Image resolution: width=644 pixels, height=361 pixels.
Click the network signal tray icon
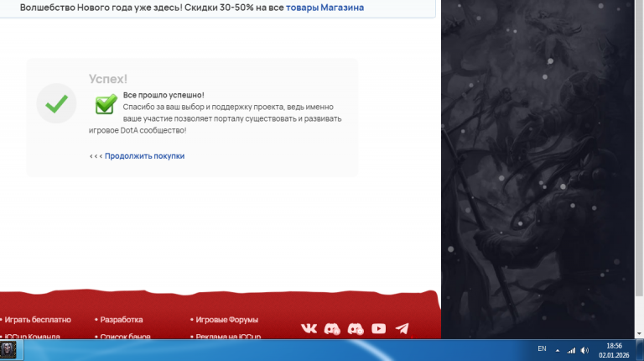point(571,350)
